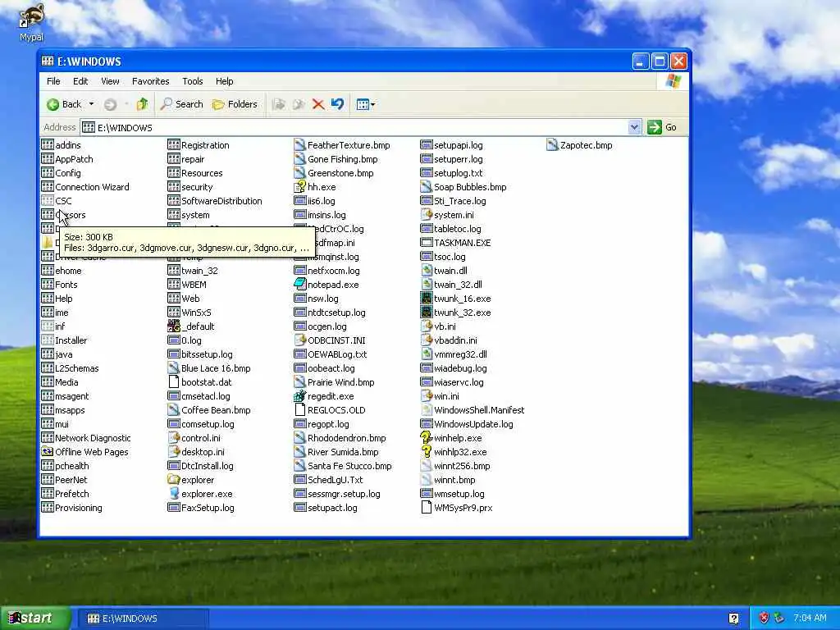Select the twunk_16.exe icon

(426, 299)
